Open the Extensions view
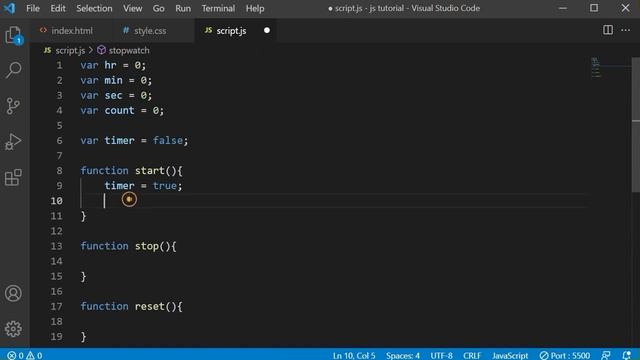The image size is (640, 360). pyautogui.click(x=13, y=177)
